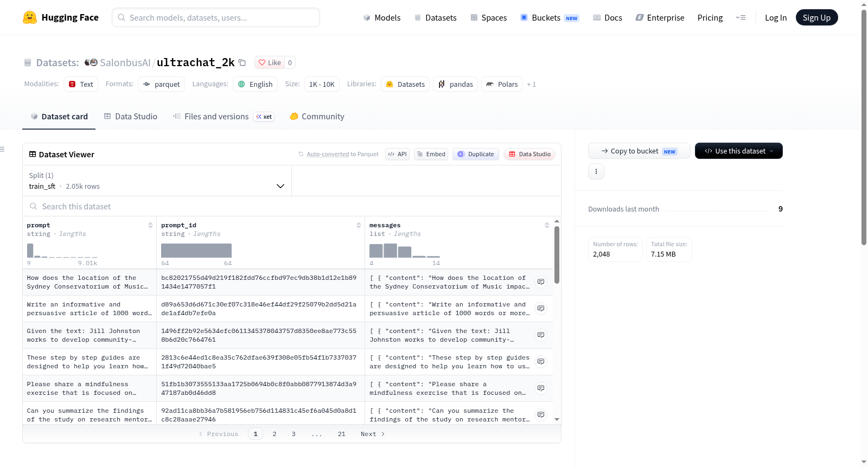
Task: Filter by the 1K - 10K size tag
Action: click(322, 84)
